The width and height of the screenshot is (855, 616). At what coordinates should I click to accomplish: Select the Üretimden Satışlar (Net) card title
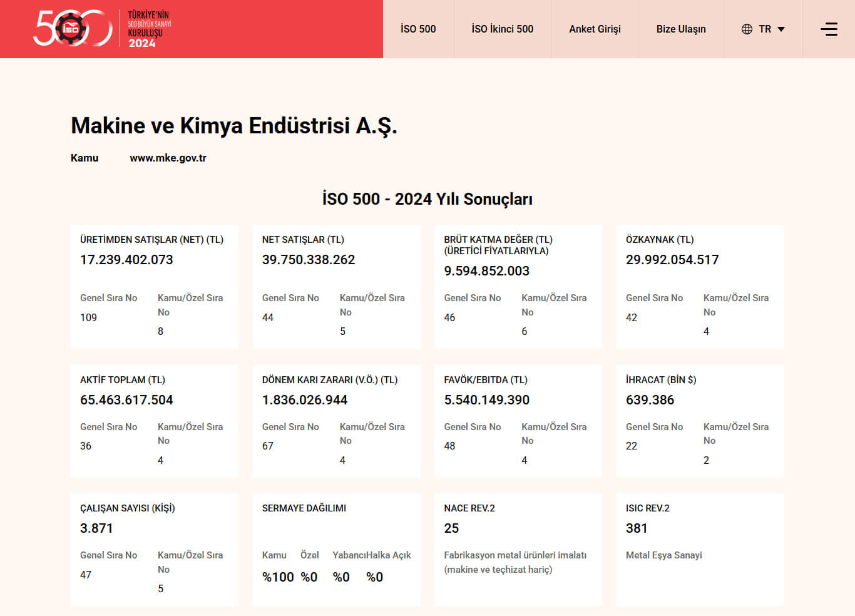click(x=151, y=240)
